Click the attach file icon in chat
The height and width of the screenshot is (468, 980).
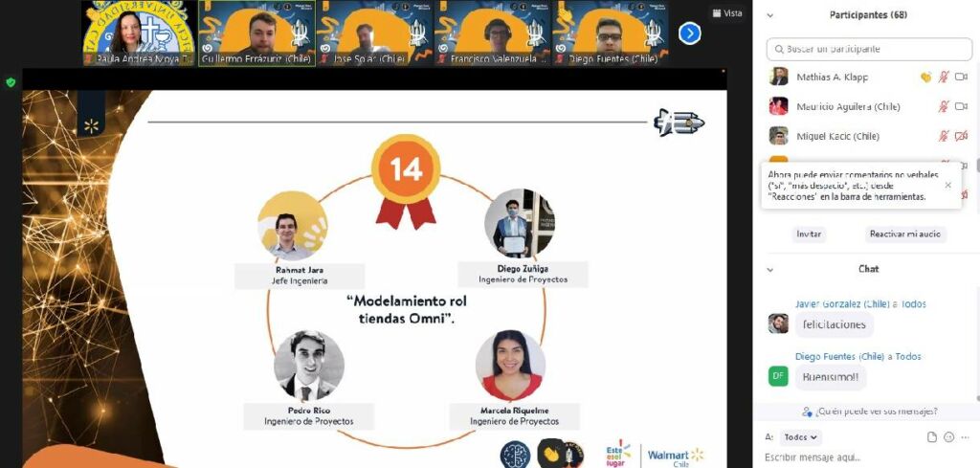932,437
